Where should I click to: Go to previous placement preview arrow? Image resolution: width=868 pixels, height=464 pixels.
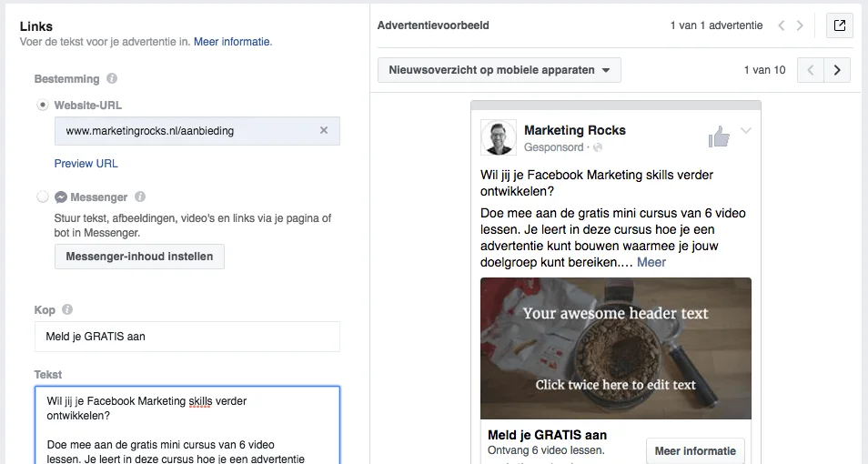[811, 70]
